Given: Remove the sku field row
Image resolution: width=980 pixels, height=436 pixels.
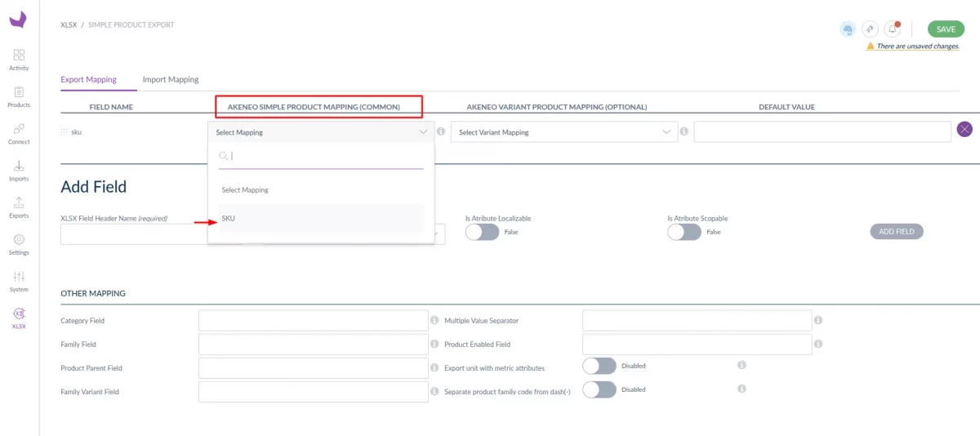Looking at the screenshot, I should click(964, 131).
